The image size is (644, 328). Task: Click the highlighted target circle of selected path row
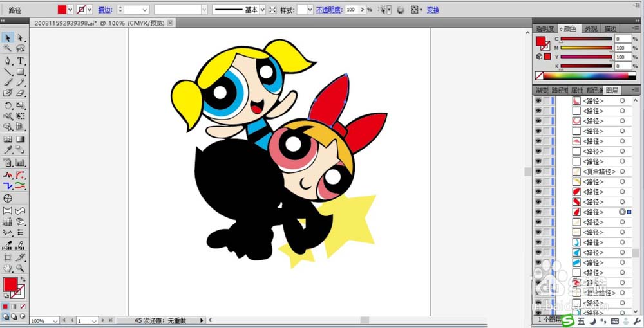(622, 212)
